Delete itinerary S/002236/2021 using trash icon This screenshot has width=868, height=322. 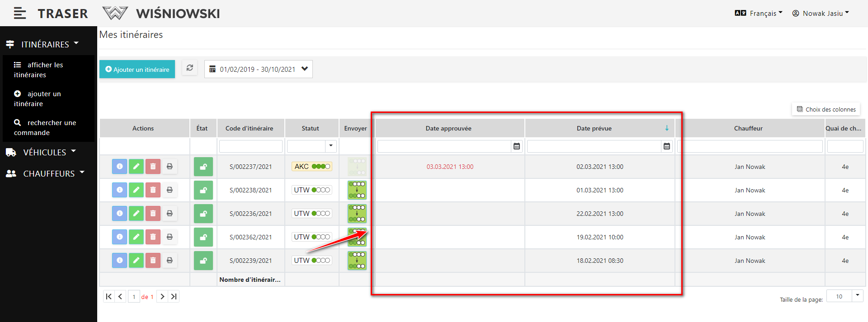[x=153, y=214]
